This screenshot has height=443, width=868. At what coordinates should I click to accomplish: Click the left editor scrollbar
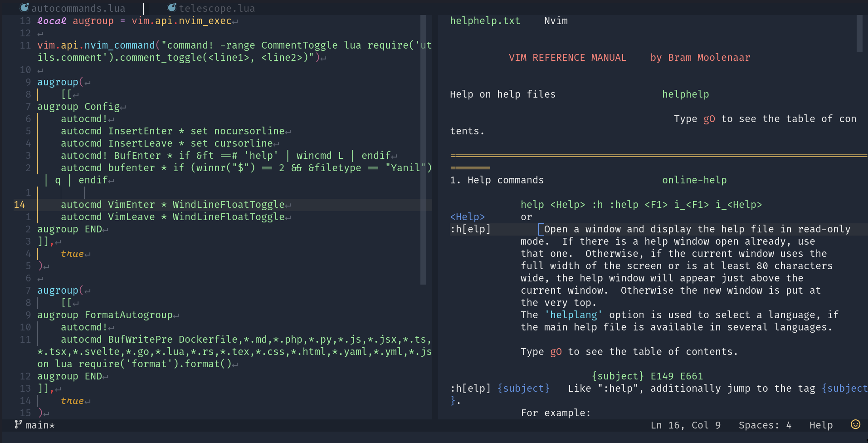[423, 150]
